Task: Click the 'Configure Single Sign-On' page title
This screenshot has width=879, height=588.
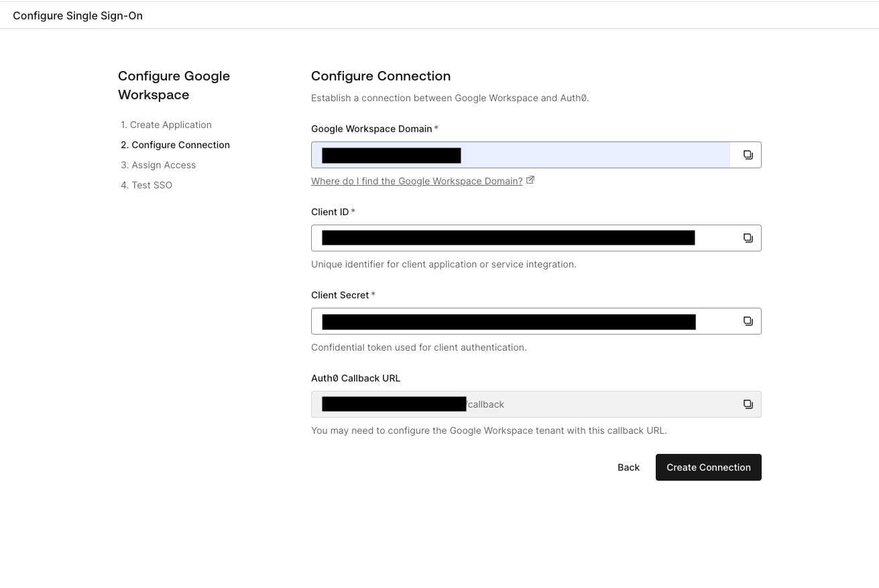Action: click(x=78, y=15)
